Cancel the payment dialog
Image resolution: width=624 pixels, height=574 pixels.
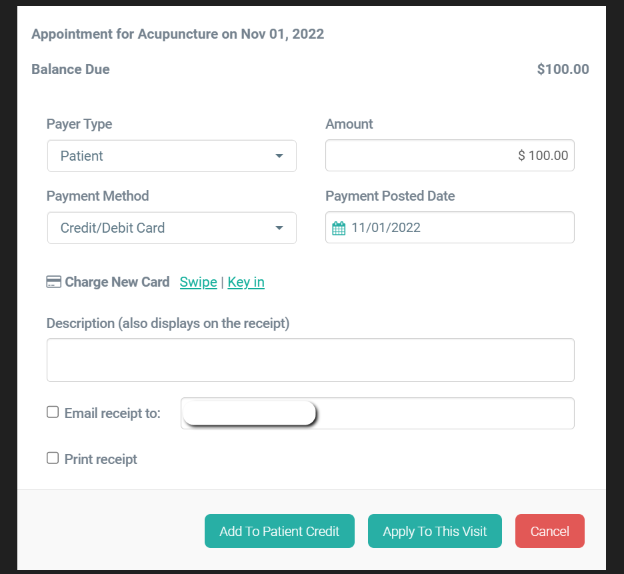[x=549, y=531]
